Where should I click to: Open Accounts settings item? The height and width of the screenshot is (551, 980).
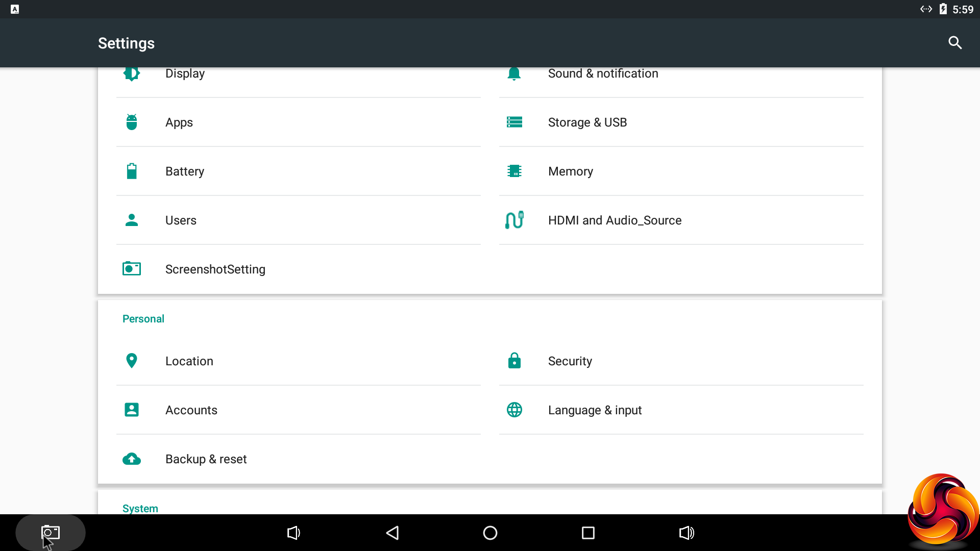pos(191,410)
